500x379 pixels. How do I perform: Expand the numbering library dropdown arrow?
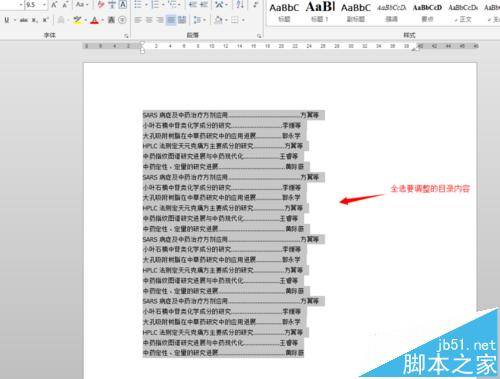163,5
